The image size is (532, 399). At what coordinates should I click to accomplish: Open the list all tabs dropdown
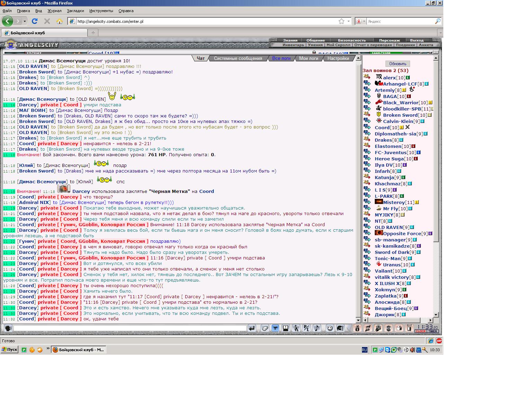(x=440, y=33)
